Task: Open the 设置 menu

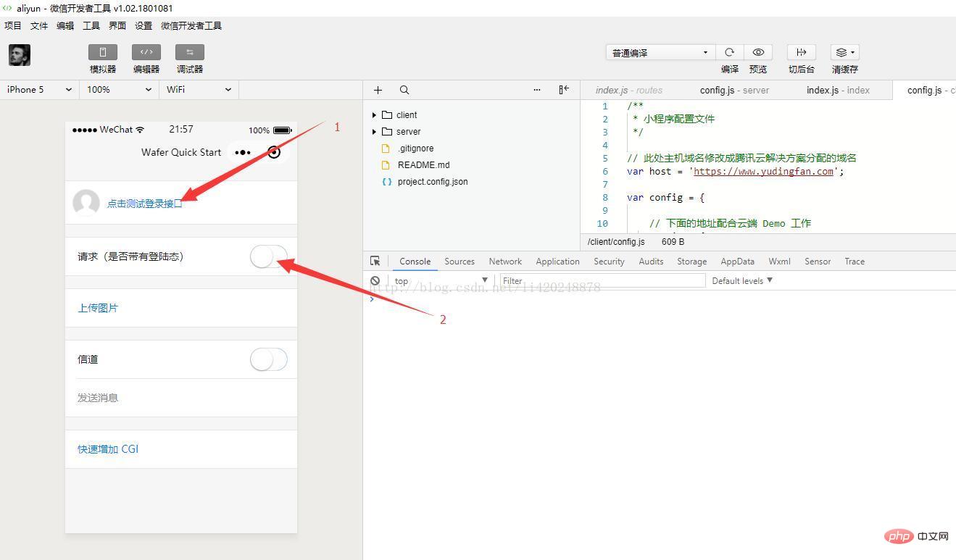Action: (144, 26)
